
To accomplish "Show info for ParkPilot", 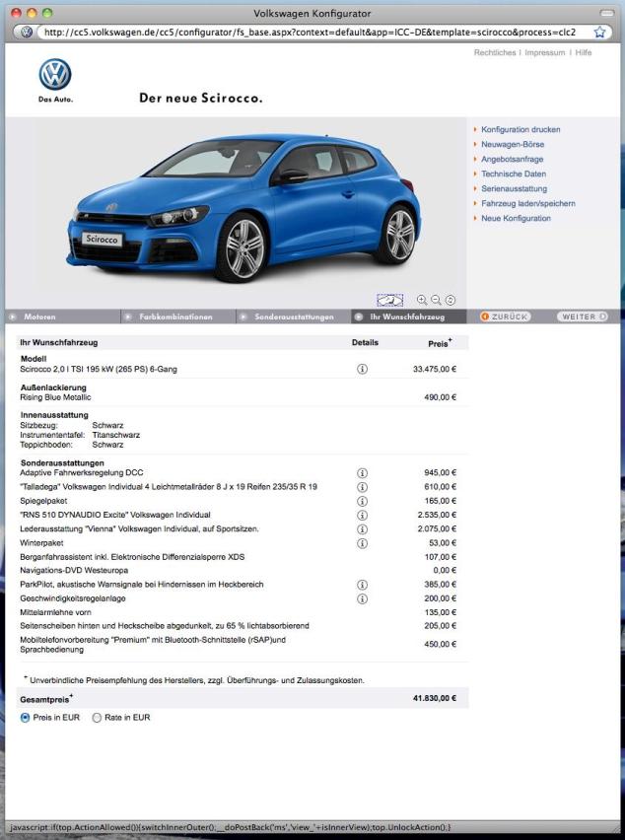I will tap(362, 585).
